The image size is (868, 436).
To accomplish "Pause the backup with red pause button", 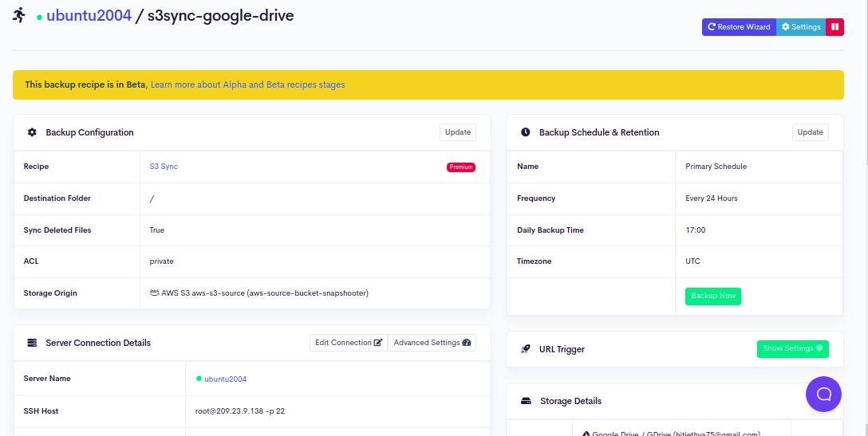I will 834,27.
